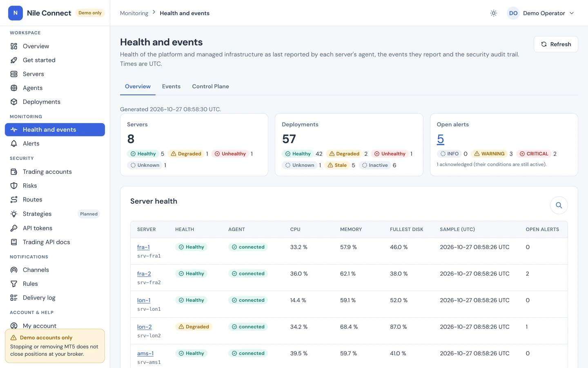Open the Agents sidebar item

tap(55, 88)
